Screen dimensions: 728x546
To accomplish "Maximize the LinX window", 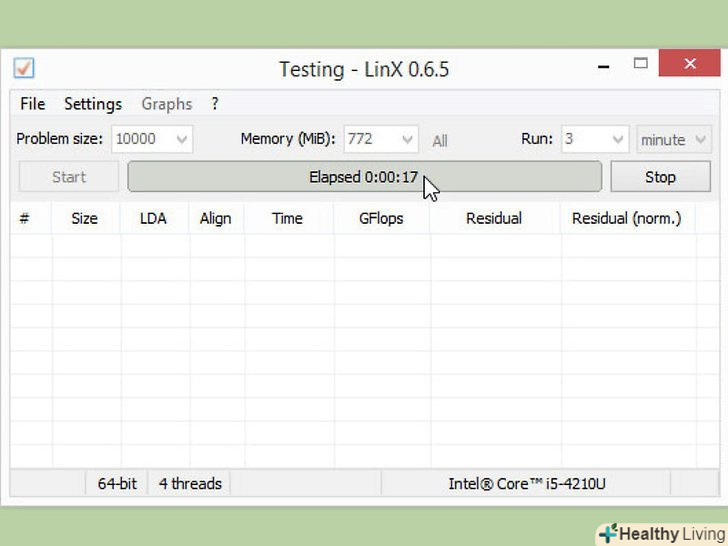I will click(x=641, y=63).
